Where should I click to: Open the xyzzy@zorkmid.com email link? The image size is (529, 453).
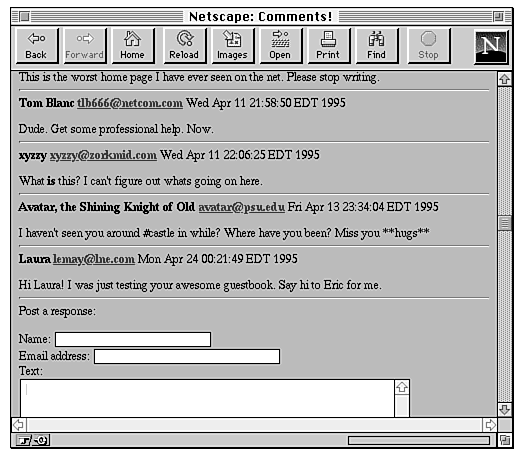[103, 155]
